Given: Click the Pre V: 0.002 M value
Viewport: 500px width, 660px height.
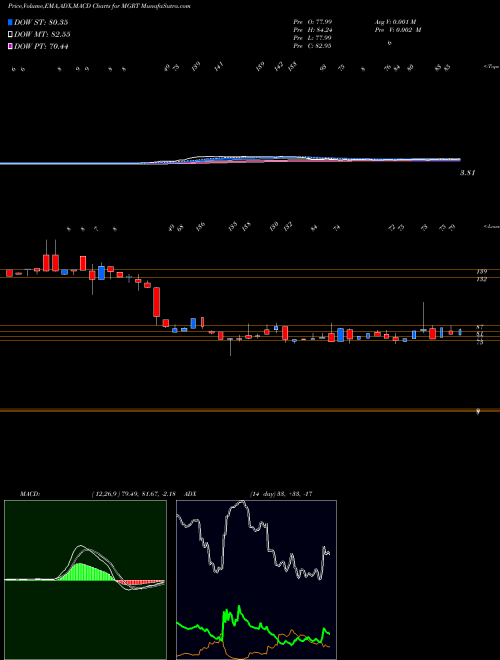Looking at the screenshot, I should coord(397,30).
